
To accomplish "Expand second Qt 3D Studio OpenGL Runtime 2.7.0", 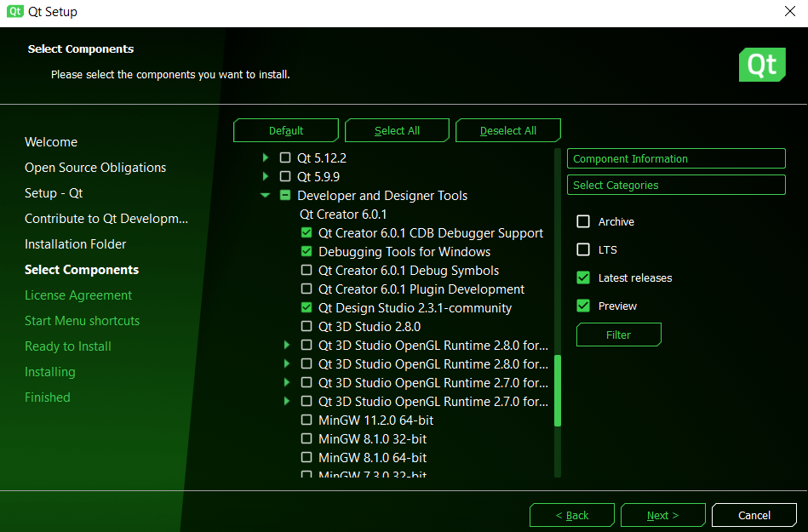I will click(x=287, y=401).
